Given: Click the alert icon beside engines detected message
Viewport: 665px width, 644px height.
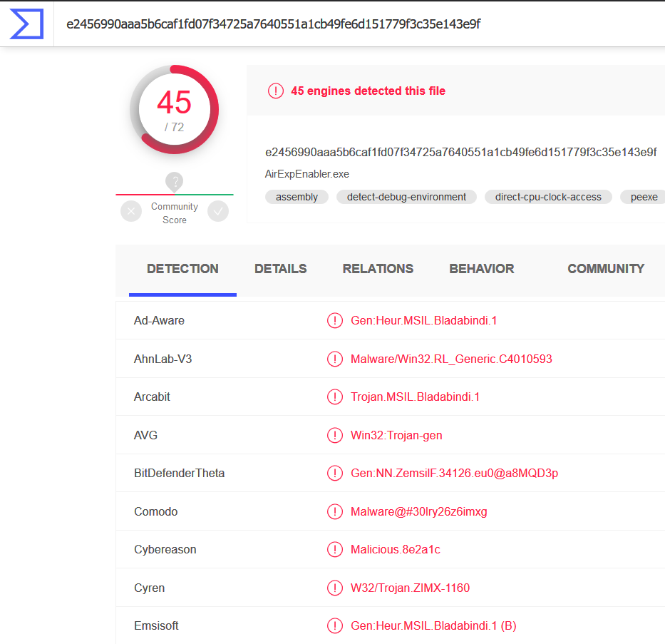Looking at the screenshot, I should [x=275, y=91].
